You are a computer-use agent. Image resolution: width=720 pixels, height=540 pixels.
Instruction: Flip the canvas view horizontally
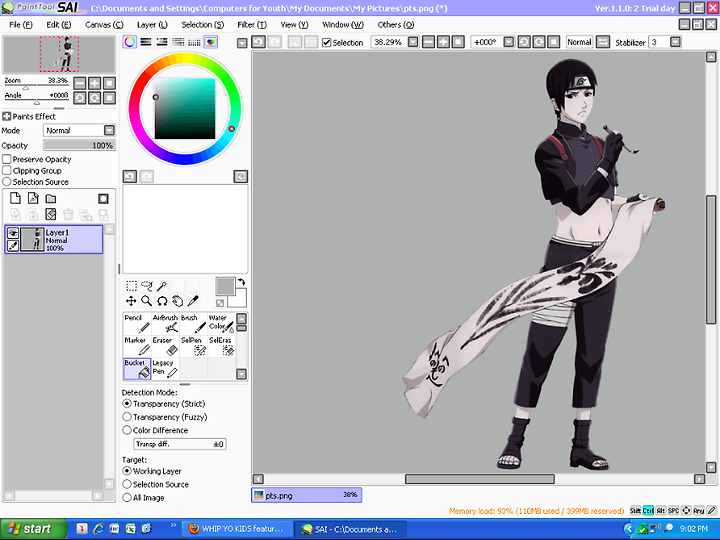tap(602, 42)
